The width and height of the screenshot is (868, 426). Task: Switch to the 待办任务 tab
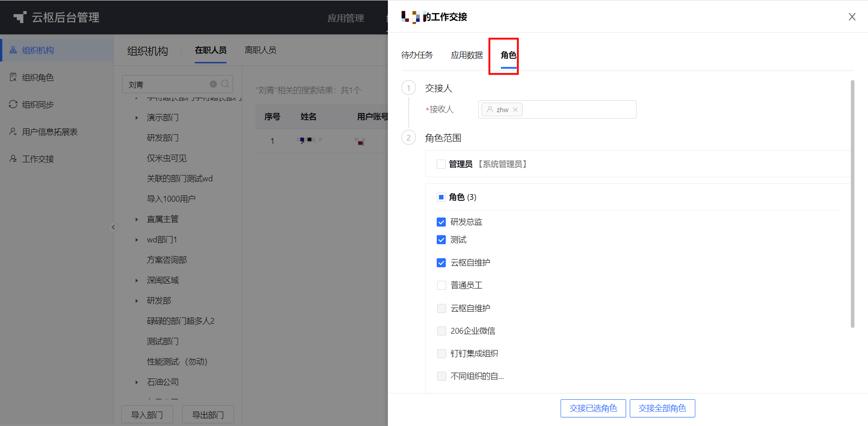click(x=417, y=55)
